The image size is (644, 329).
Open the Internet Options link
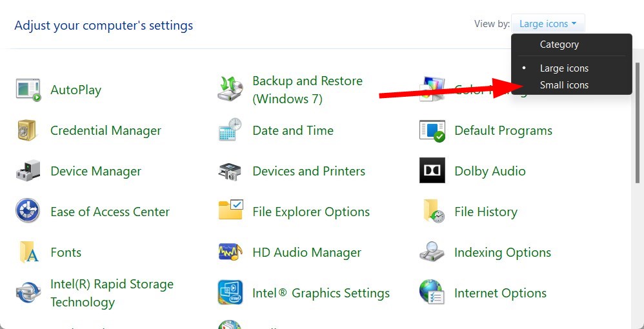[500, 293]
